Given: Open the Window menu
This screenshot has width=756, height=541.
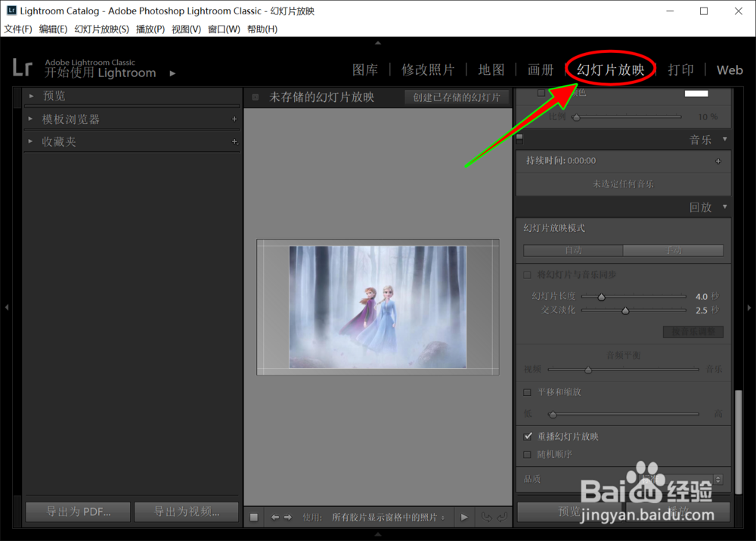Looking at the screenshot, I should [x=224, y=29].
